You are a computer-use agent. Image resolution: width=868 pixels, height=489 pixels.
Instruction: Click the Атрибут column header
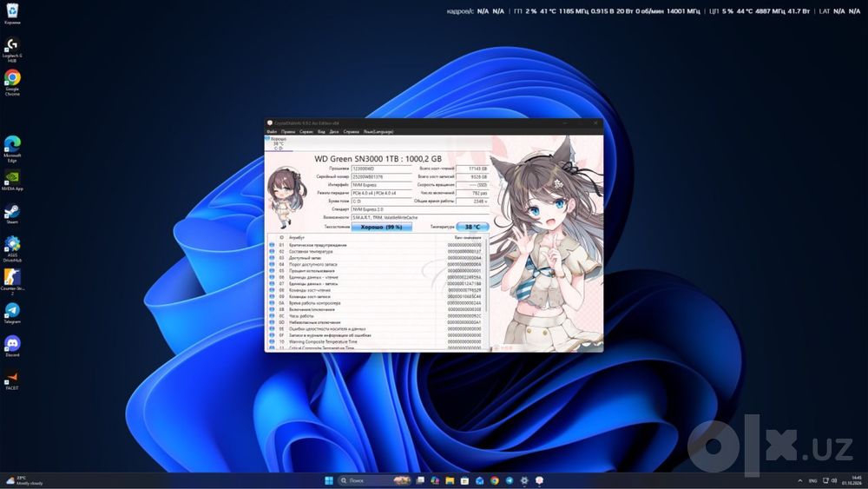pos(297,238)
